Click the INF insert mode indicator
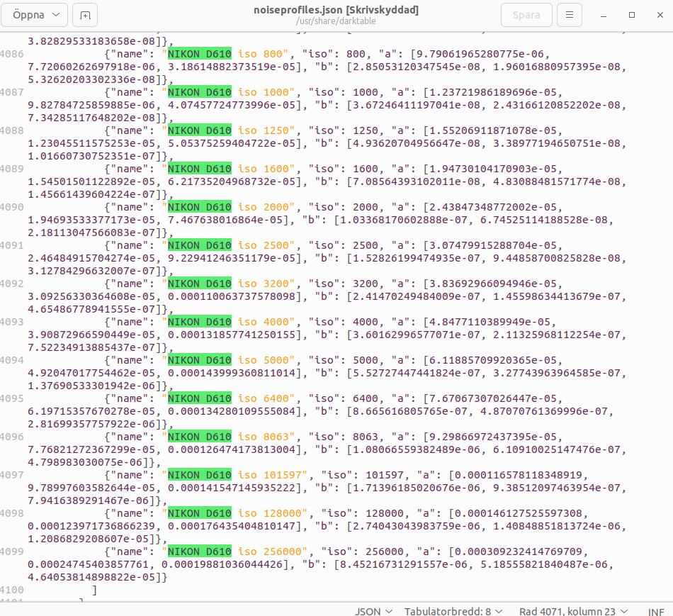 (656, 612)
